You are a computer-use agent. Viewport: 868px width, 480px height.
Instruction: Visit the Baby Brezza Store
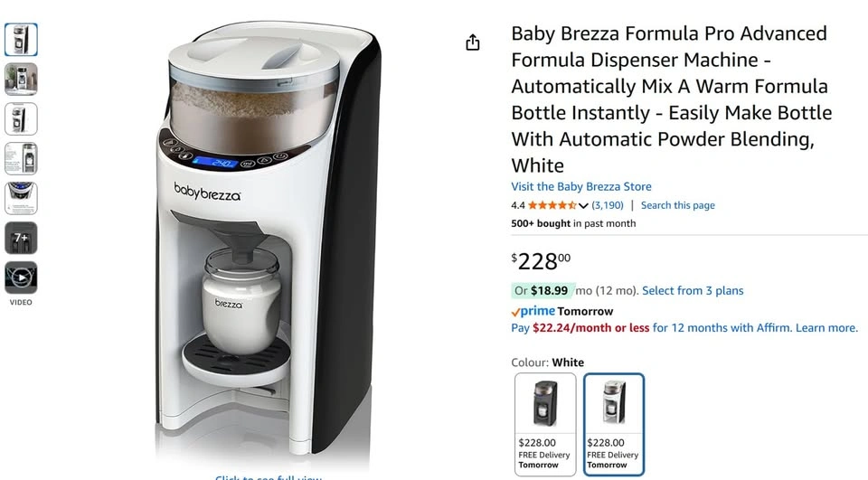point(581,186)
